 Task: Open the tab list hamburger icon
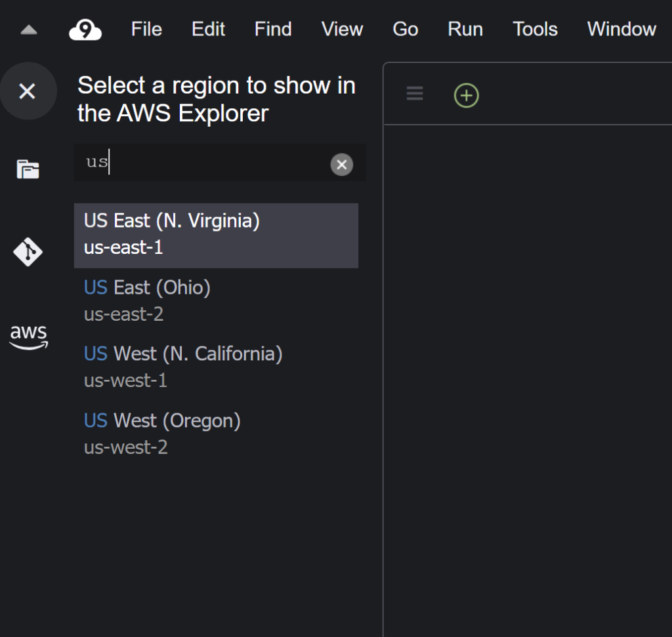pyautogui.click(x=415, y=94)
